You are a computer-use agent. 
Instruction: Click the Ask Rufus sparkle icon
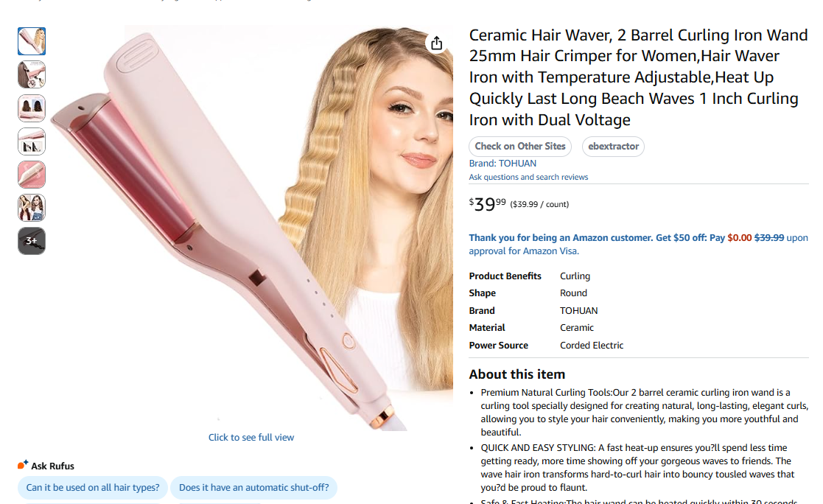(x=23, y=465)
